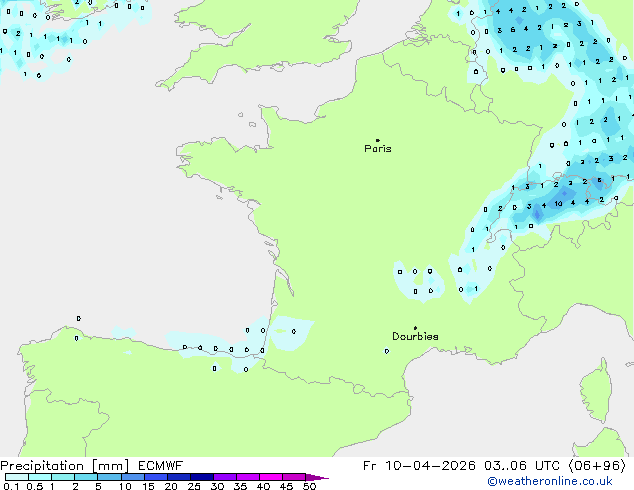Pick the 10–15 mm legend swatch
634x490 pixels.
pos(133,477)
